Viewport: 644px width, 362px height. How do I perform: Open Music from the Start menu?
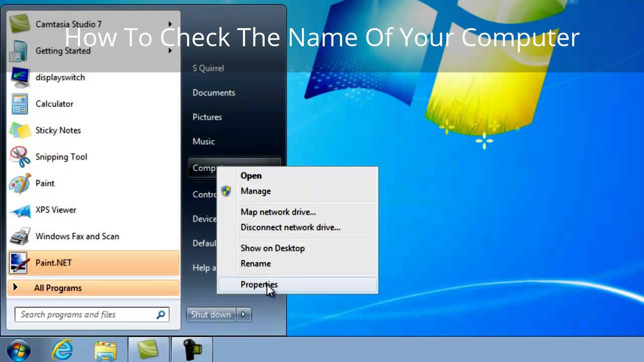[x=204, y=142]
